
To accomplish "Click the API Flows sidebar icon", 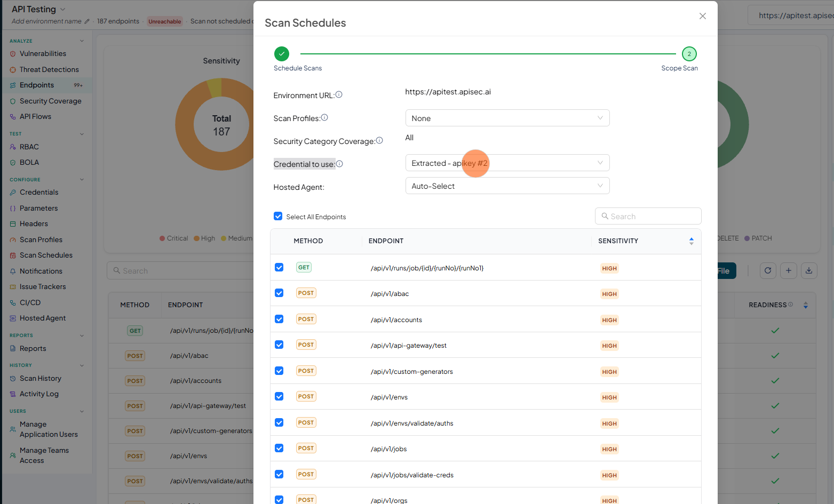I will pyautogui.click(x=13, y=117).
